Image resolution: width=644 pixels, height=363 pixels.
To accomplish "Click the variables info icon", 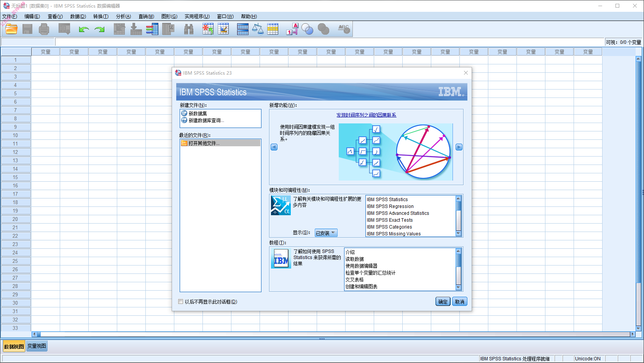I will (152, 29).
